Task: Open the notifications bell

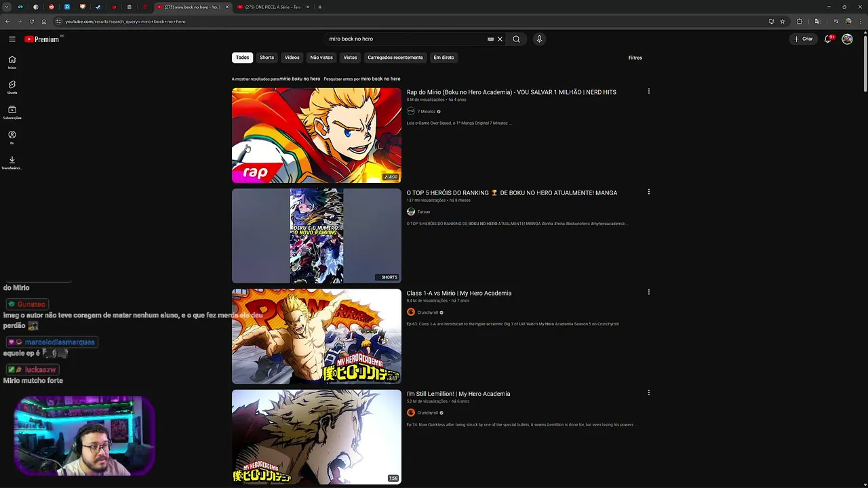Action: (x=828, y=39)
